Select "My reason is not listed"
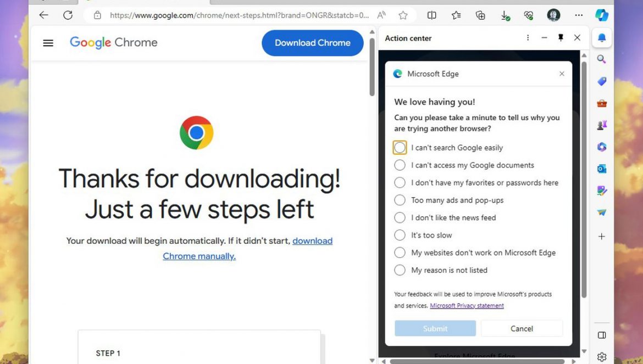Viewport: 643px width, 364px height. tap(400, 270)
